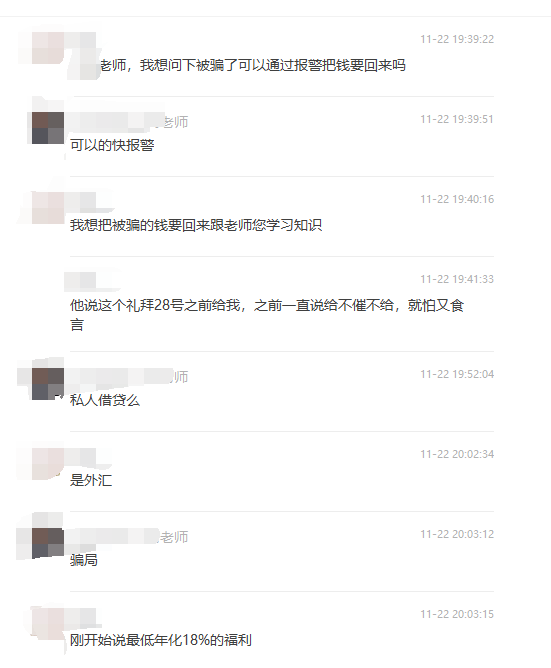Viewport: 551px width, 668px height.
Task: Click the pink avatar beside 我想把被骗的钱要回来 message
Action: tap(48, 208)
